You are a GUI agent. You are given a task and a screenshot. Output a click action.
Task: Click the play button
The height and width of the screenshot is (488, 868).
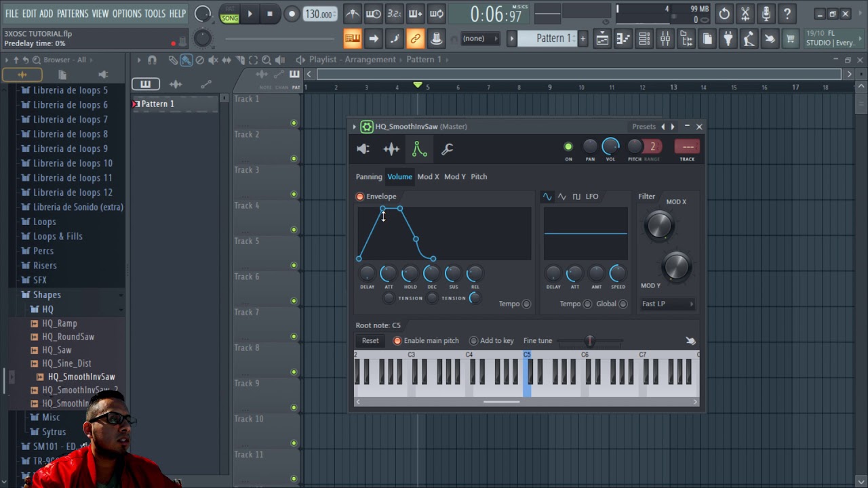[250, 14]
